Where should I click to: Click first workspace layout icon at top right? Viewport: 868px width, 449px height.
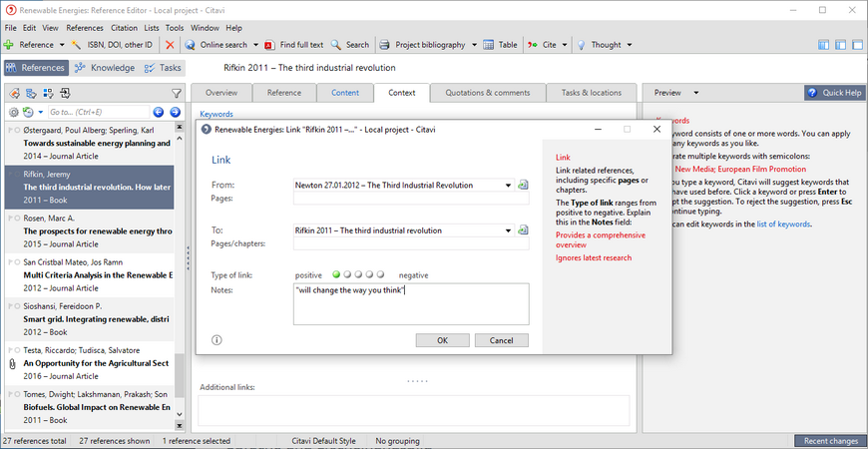(823, 45)
